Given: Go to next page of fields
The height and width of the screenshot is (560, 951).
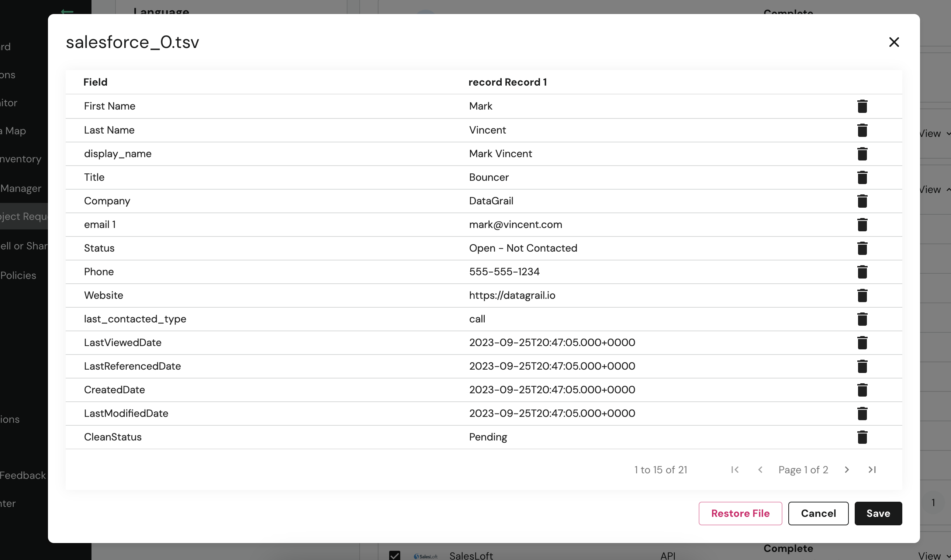Looking at the screenshot, I should [847, 470].
